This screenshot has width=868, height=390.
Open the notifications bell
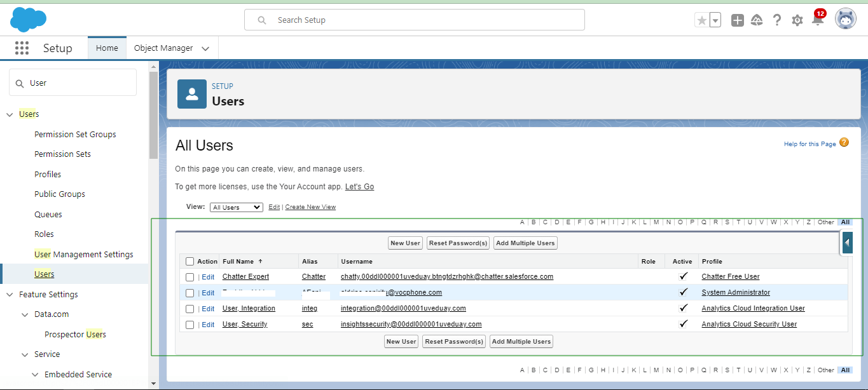818,20
